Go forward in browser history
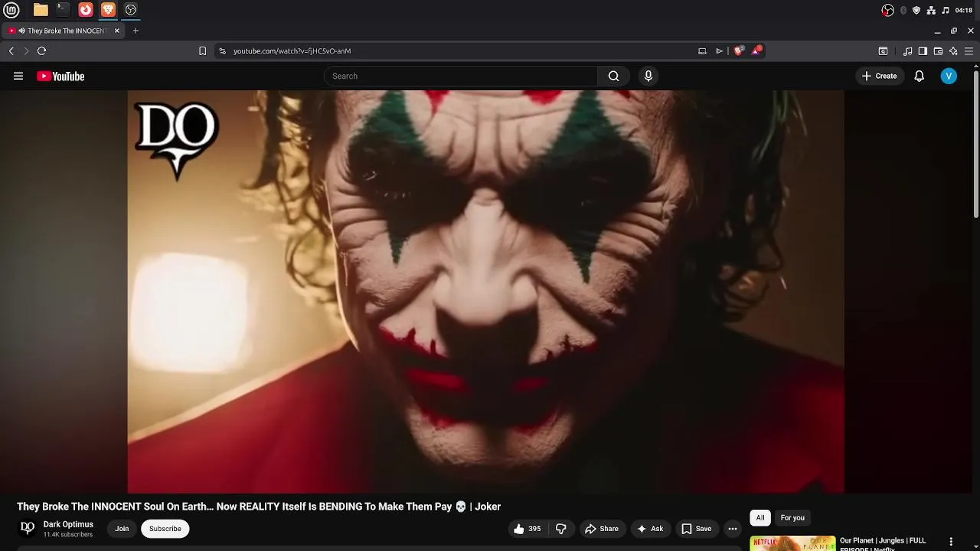 [x=26, y=51]
